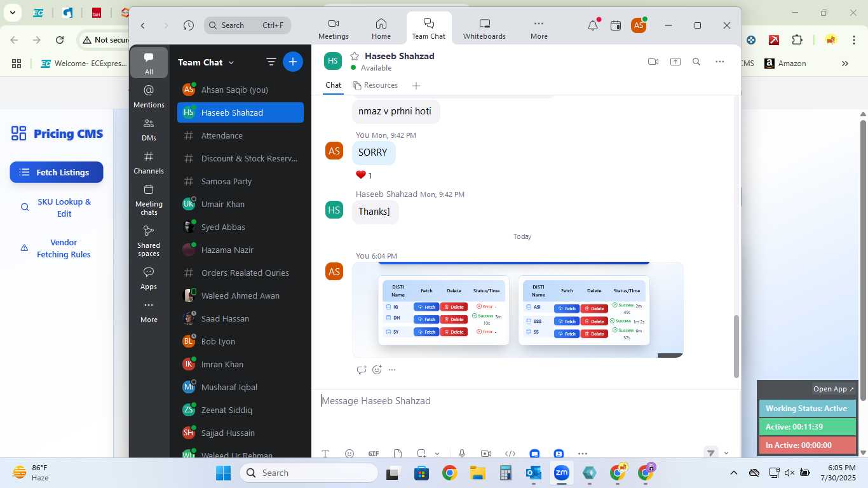The image size is (868, 488).
Task: Record an audio message
Action: pyautogui.click(x=462, y=454)
